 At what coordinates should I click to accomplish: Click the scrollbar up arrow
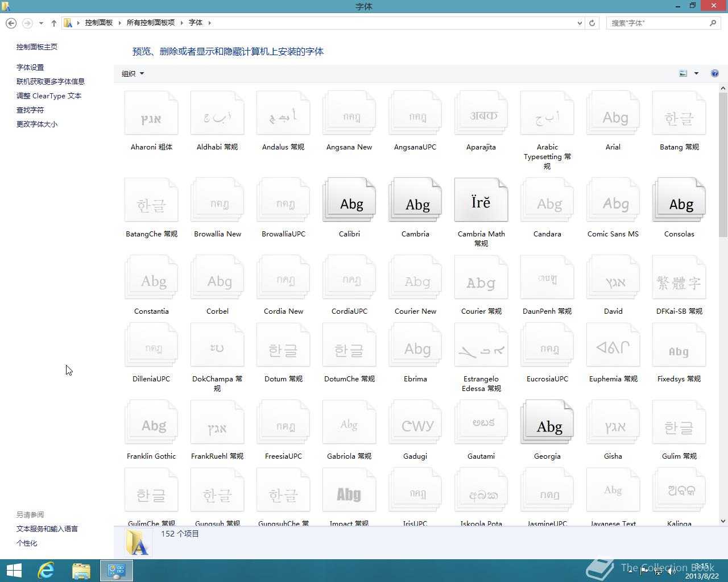[x=723, y=88]
